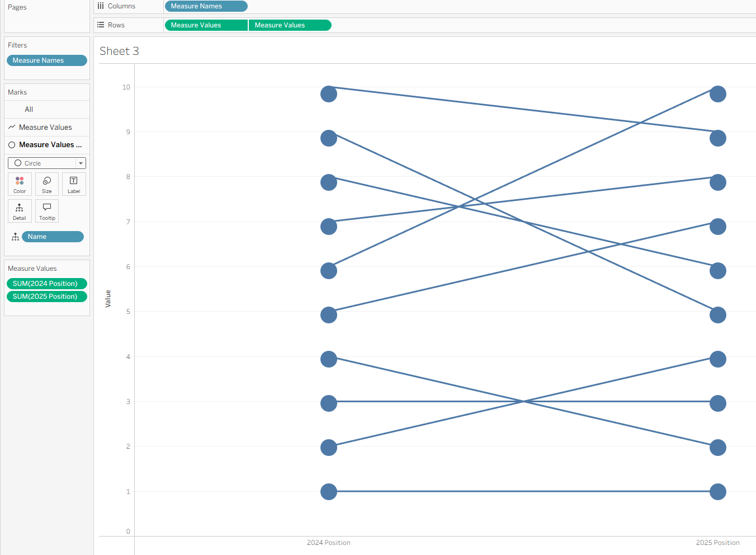Open the Circle mark type dropdown
This screenshot has width=756, height=555.
click(x=47, y=163)
